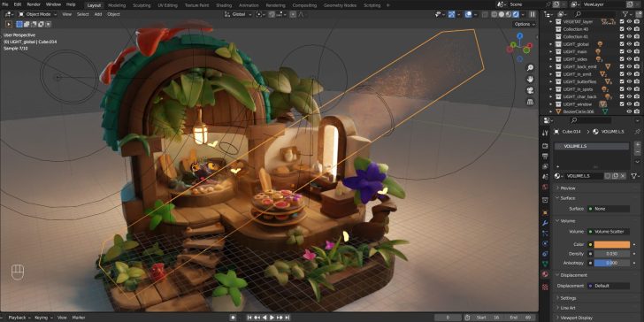Switch to orthographic with the grid gizmo
The width and height of the screenshot is (644, 322).
pyautogui.click(x=530, y=102)
